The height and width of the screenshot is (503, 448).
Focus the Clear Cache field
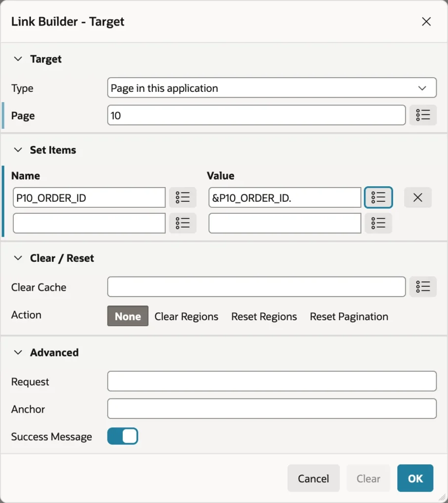[256, 287]
